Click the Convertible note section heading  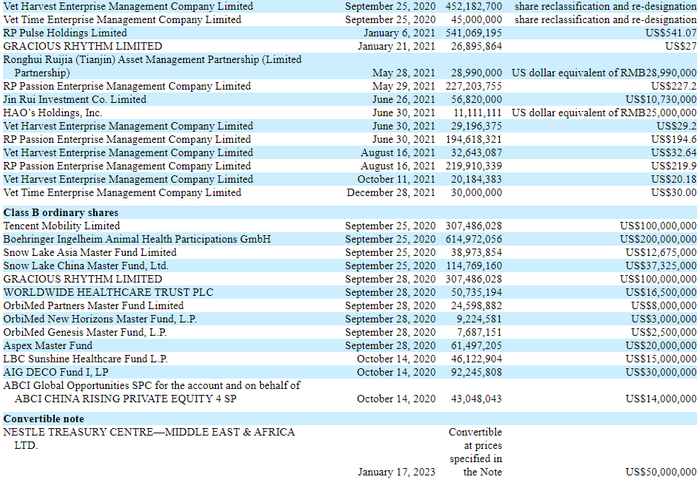(x=43, y=419)
